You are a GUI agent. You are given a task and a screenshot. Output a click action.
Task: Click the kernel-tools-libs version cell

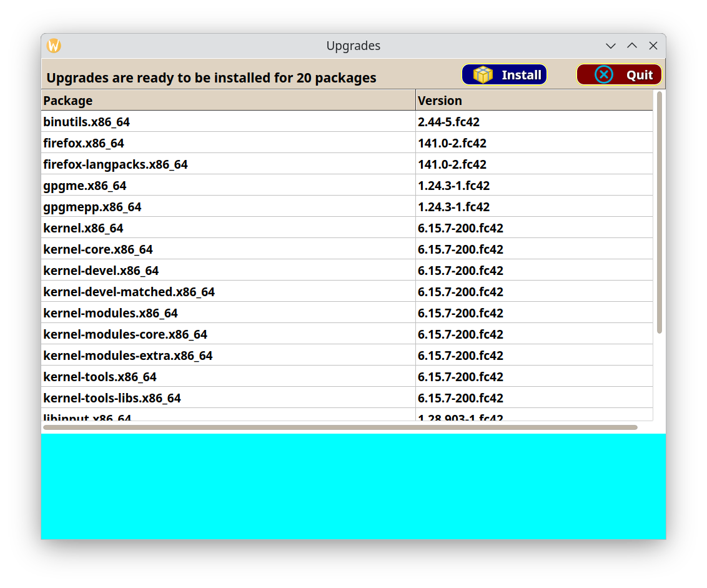tap(534, 397)
